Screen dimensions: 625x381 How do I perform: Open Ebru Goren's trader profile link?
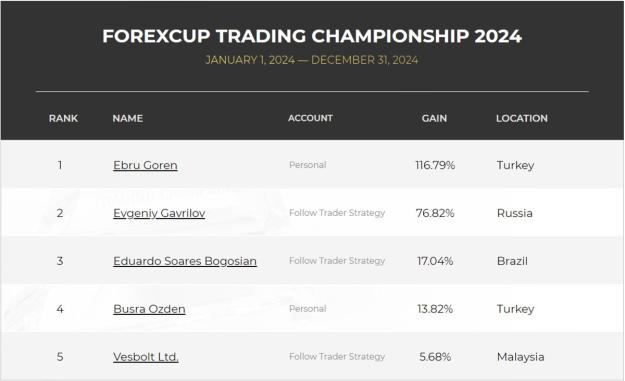pyautogui.click(x=145, y=165)
